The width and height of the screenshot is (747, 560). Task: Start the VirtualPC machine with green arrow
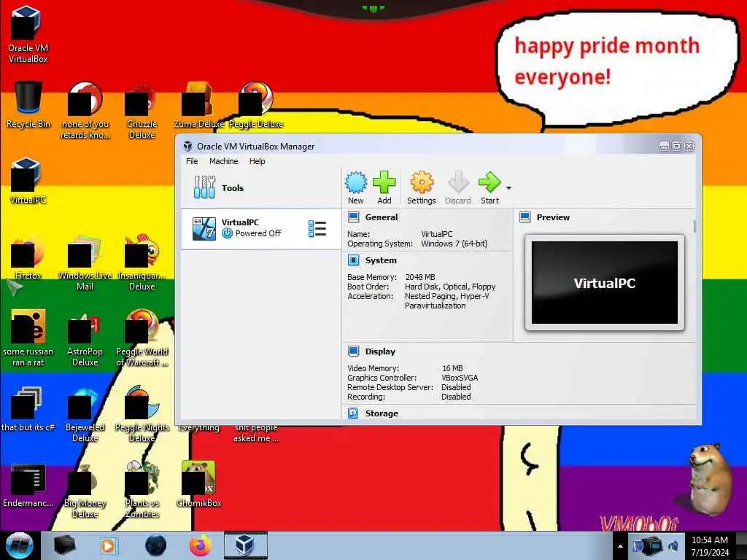tap(489, 187)
